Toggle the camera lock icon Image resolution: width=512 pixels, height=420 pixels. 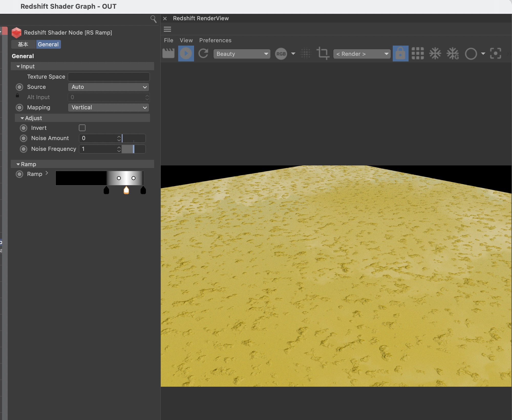click(x=400, y=54)
